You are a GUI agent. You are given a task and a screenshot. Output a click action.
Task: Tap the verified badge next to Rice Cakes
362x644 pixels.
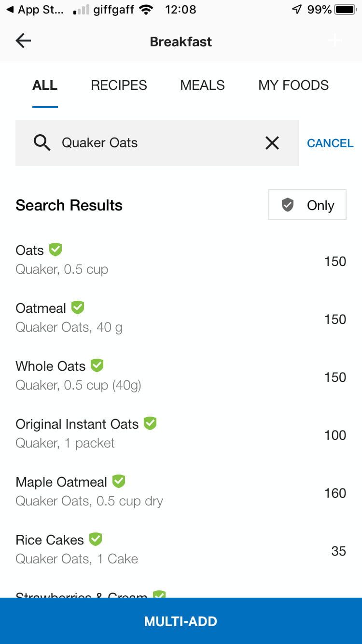click(96, 539)
